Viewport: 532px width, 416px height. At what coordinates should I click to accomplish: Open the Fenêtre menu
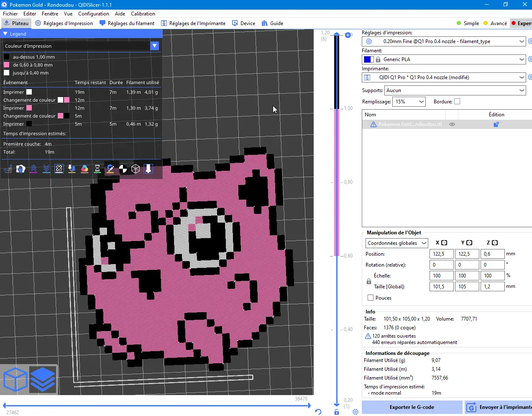click(50, 14)
